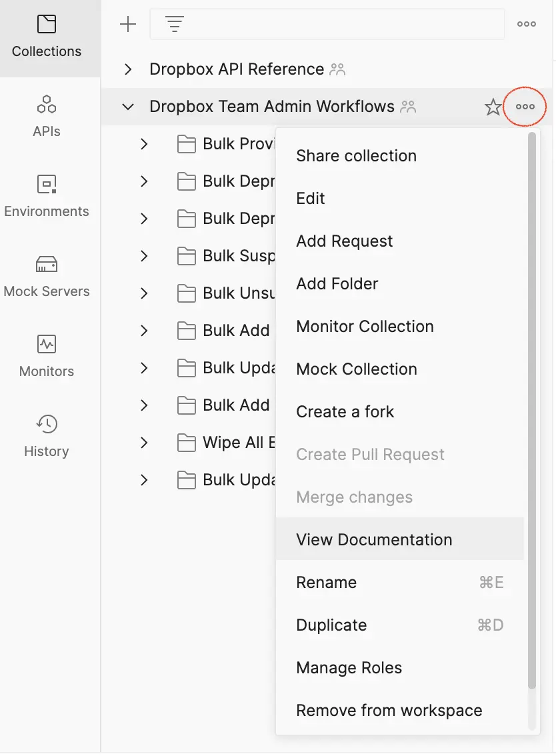Select Remove from workspace
The width and height of the screenshot is (556, 756).
(400, 710)
